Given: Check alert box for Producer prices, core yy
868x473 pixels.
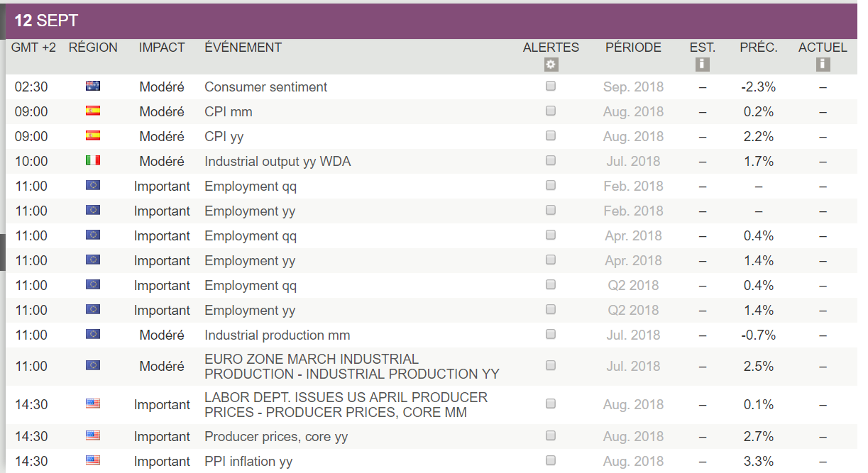Looking at the screenshot, I should [551, 436].
